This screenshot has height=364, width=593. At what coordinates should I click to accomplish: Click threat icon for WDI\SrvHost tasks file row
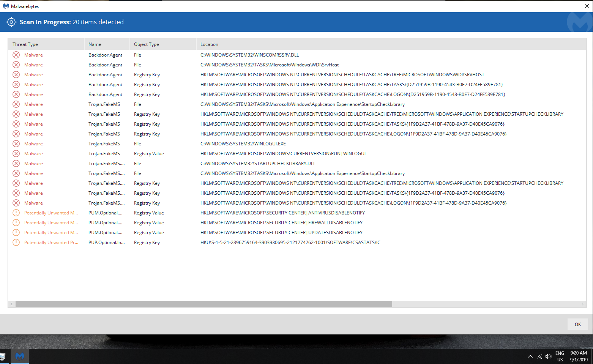tap(16, 65)
